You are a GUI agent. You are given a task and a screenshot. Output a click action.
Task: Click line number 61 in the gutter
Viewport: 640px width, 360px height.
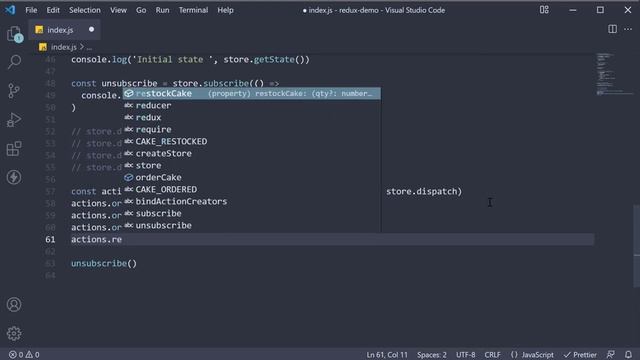point(50,240)
